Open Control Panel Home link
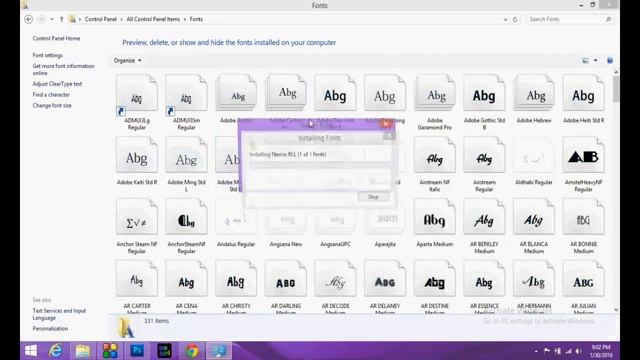Viewport: 640px width, 360px height. (x=56, y=38)
